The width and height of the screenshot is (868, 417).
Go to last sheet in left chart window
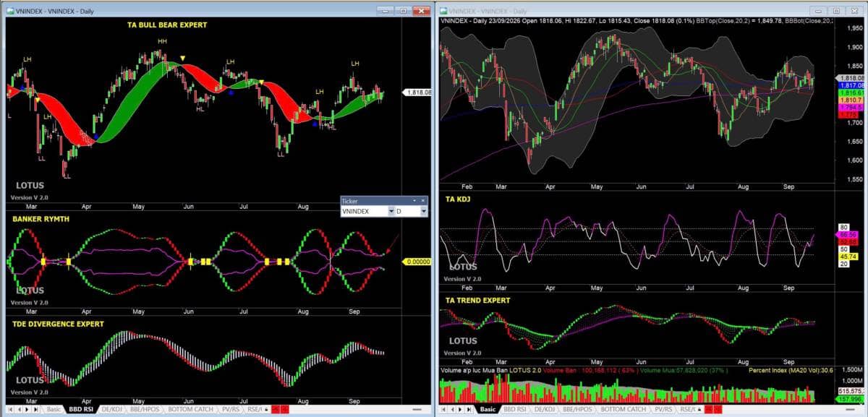click(37, 409)
